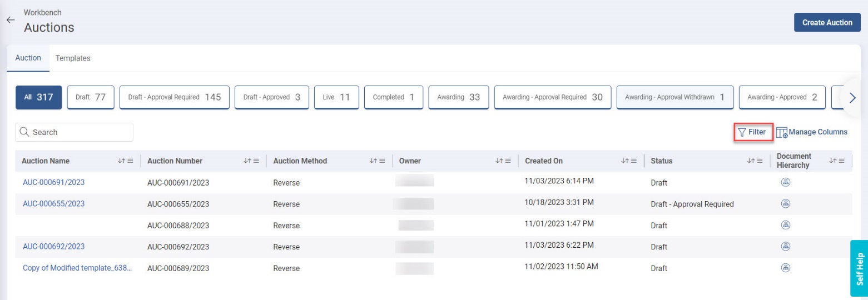Open the Filter funnel icon
The width and height of the screenshot is (868, 300).
click(742, 132)
